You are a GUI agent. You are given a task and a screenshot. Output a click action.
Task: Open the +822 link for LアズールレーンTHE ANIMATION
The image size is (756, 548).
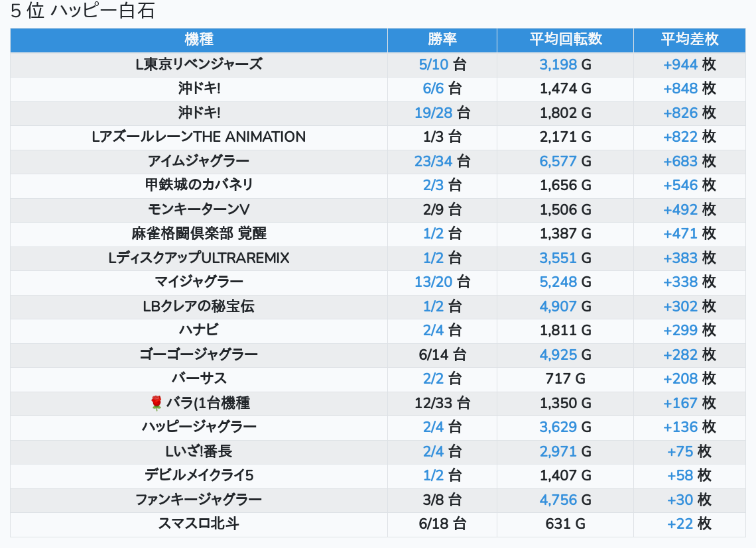click(680, 137)
